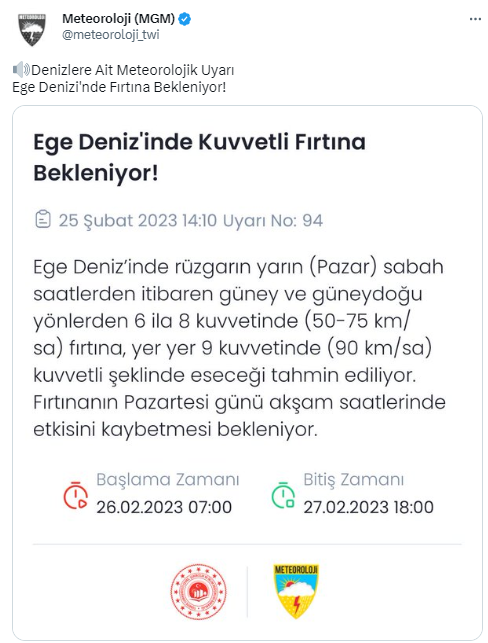Screen dimensions: 488x643
Task: Click the 'Bitiş Zamanı' label
Action: pyautogui.click(x=353, y=479)
